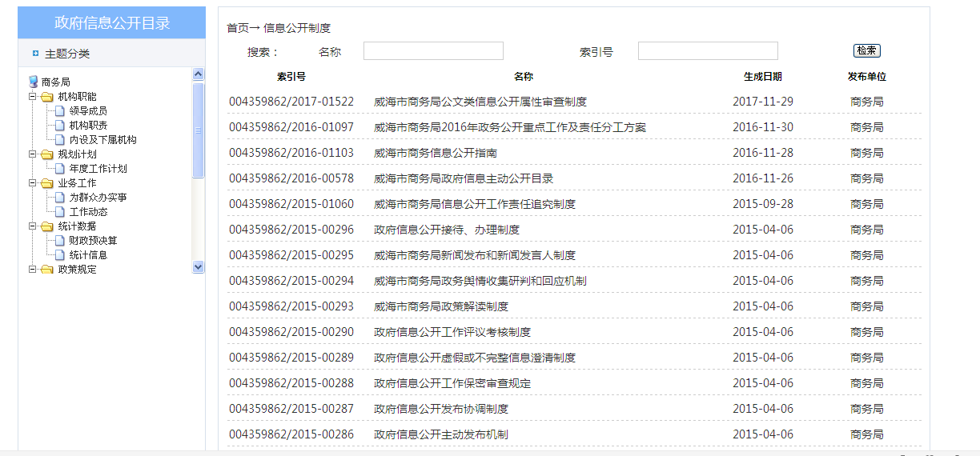Click the blue arrow icon beside 主题分类
The width and height of the screenshot is (980, 456).
pos(35,54)
